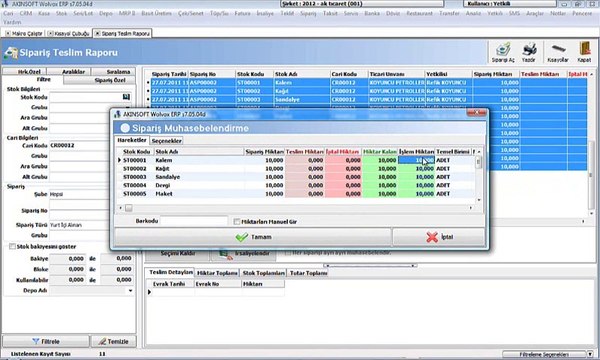Click the Miktar Kalan column header
The image size is (600, 360).
[x=380, y=152]
